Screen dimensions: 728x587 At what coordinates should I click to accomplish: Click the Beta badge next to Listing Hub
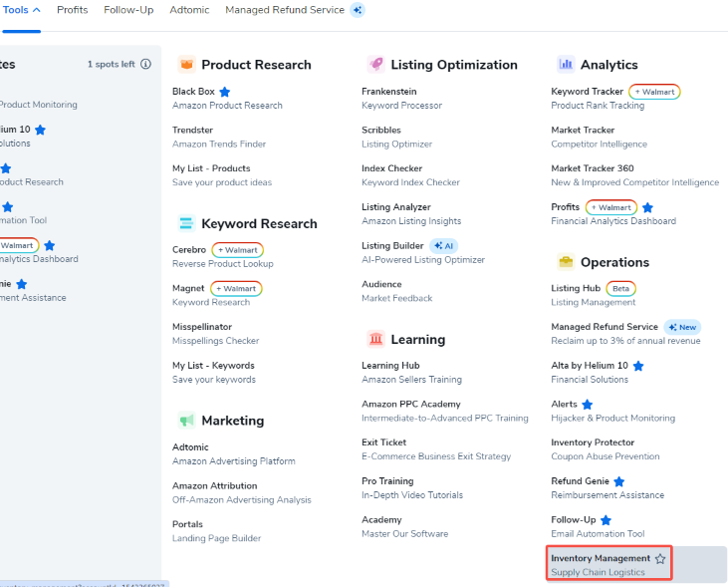coord(620,289)
